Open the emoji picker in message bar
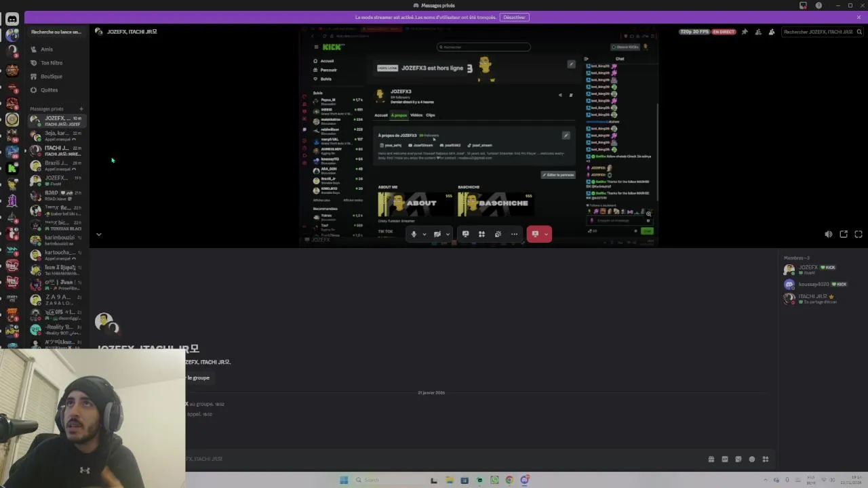 (752, 459)
